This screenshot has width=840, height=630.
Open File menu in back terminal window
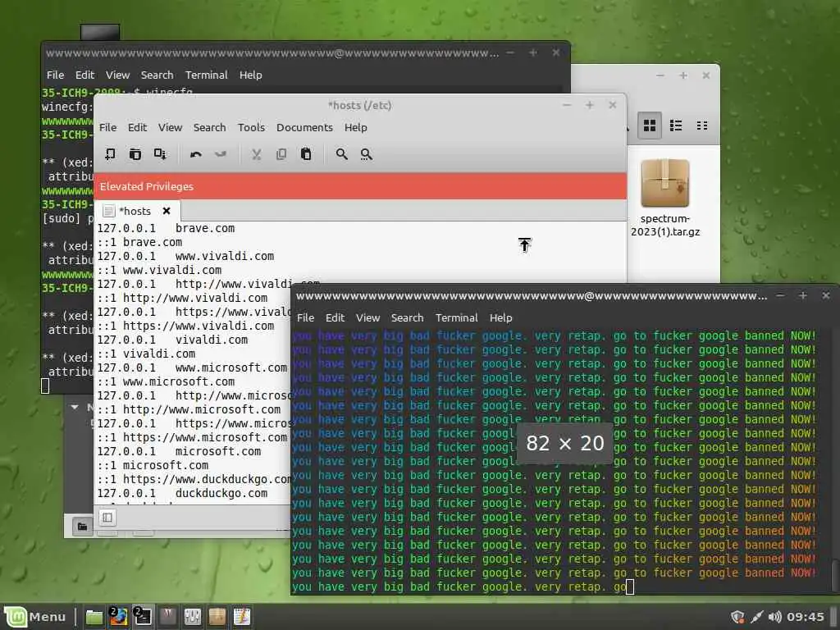coord(55,75)
